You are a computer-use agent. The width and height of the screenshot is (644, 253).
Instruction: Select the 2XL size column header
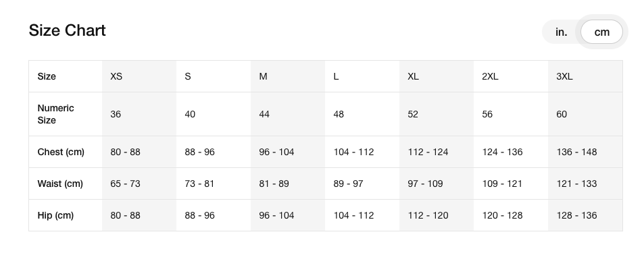(511, 76)
